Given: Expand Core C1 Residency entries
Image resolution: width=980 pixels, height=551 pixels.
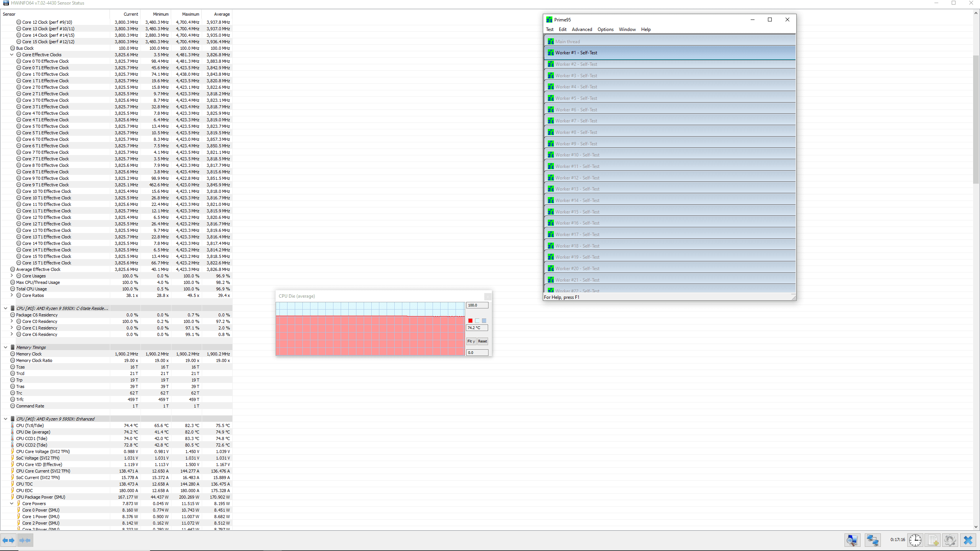Looking at the screenshot, I should coord(12,328).
